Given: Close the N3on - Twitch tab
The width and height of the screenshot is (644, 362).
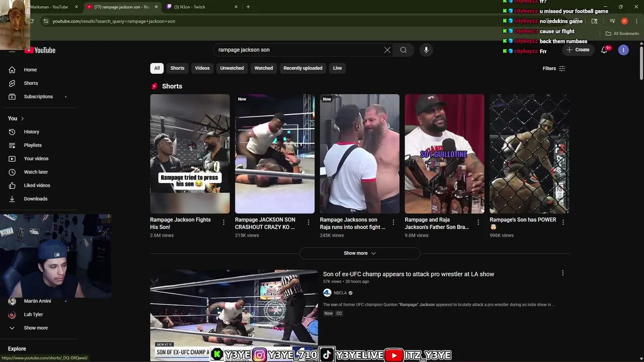Looking at the screenshot, I should click(x=236, y=7).
